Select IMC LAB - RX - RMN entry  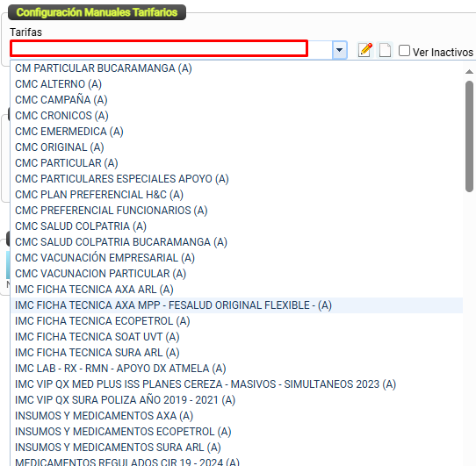(x=237, y=368)
